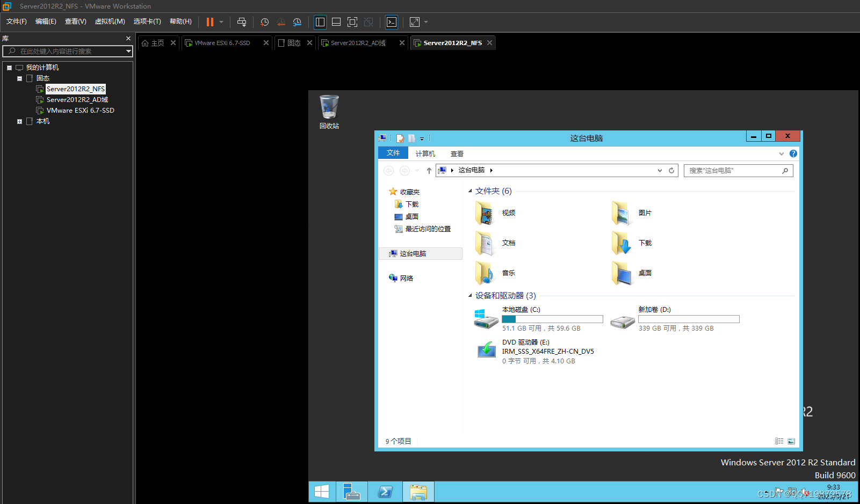Go up one level in Explorer

point(429,171)
